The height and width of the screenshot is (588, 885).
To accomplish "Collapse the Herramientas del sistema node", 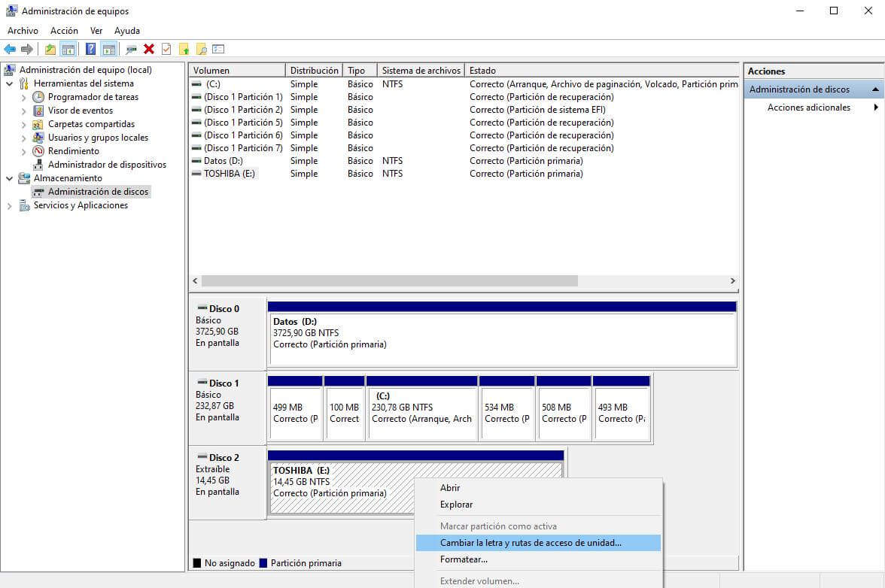I will [10, 83].
